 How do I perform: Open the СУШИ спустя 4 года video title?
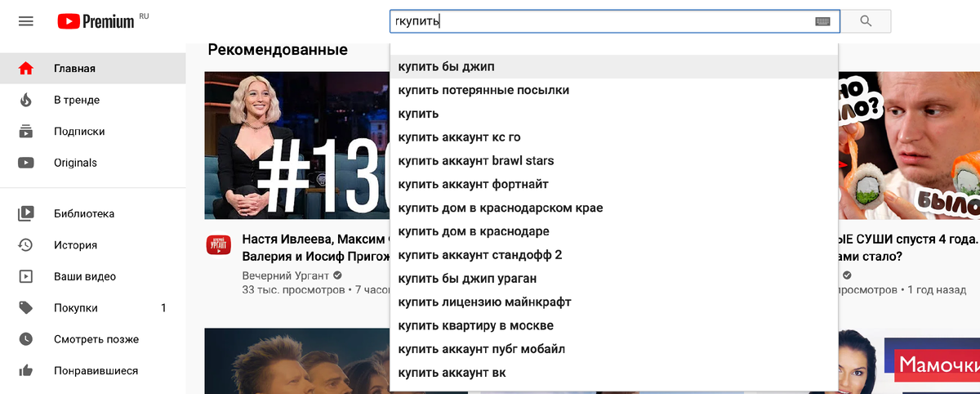(908, 248)
